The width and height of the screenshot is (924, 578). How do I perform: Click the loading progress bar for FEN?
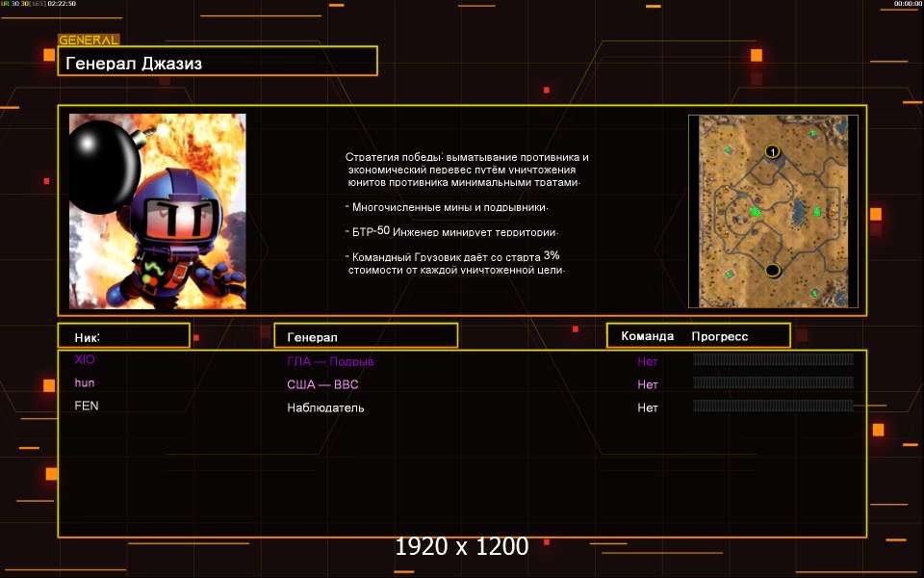pos(773,406)
